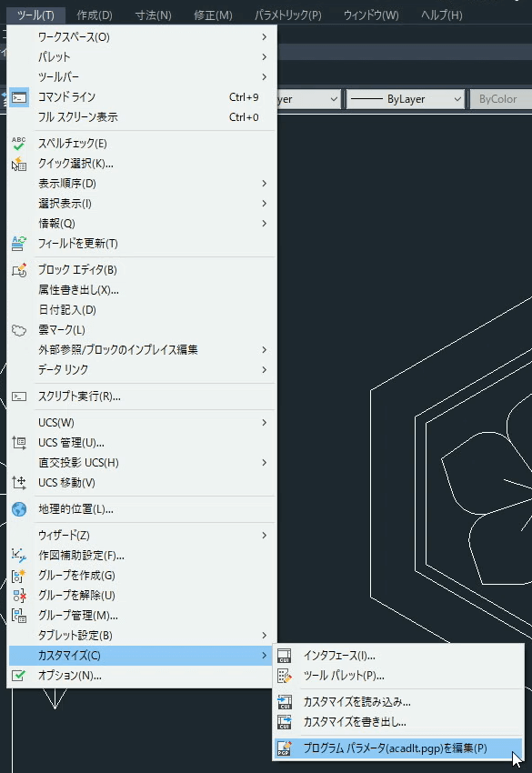Screen dimensions: 532x773
Task: Open the ByLayer linetype dropdown
Action: (x=406, y=99)
